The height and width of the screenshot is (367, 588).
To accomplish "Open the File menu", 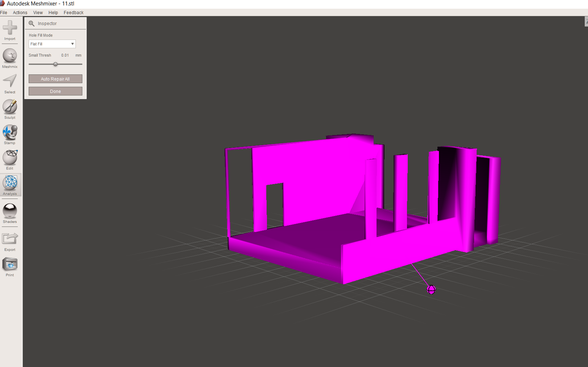I will click(4, 12).
